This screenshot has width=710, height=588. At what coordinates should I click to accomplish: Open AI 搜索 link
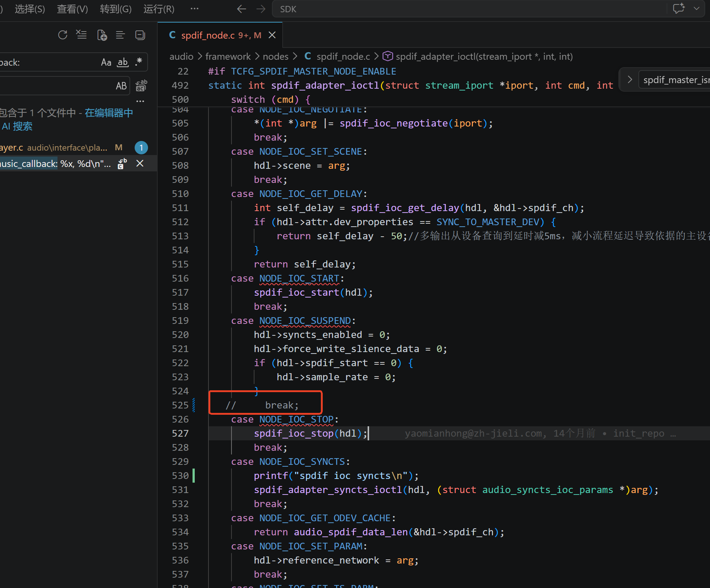[x=17, y=126]
